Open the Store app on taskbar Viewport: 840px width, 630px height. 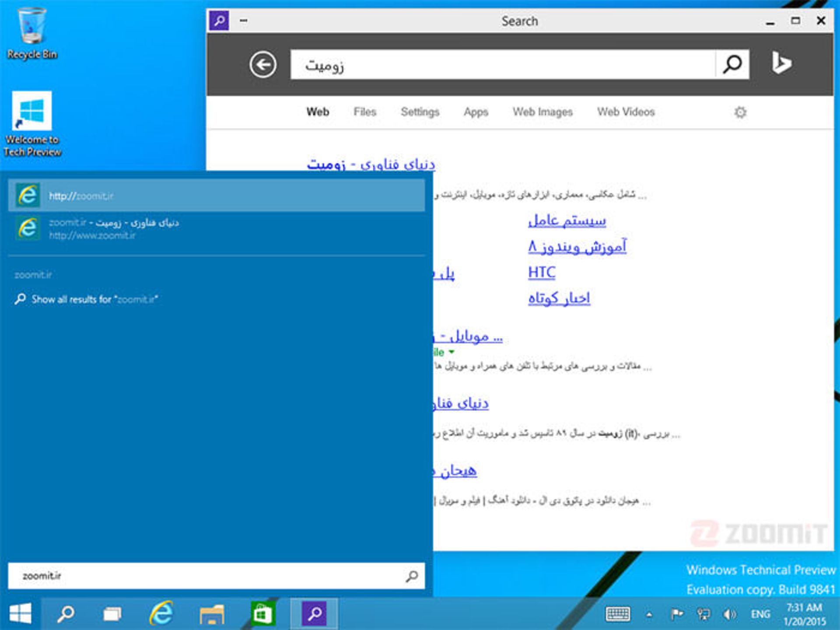[x=263, y=613]
